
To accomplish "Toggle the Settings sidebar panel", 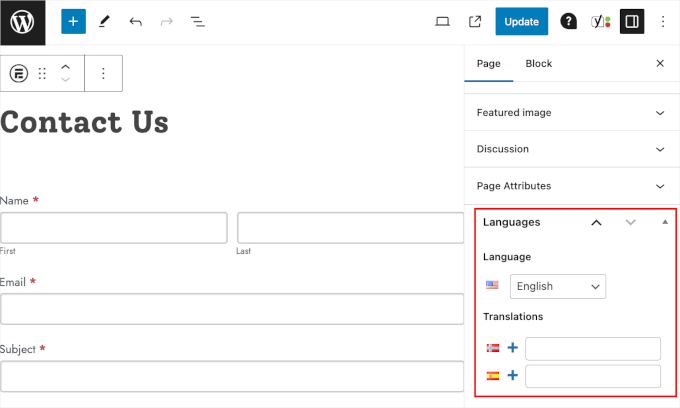I will [631, 21].
